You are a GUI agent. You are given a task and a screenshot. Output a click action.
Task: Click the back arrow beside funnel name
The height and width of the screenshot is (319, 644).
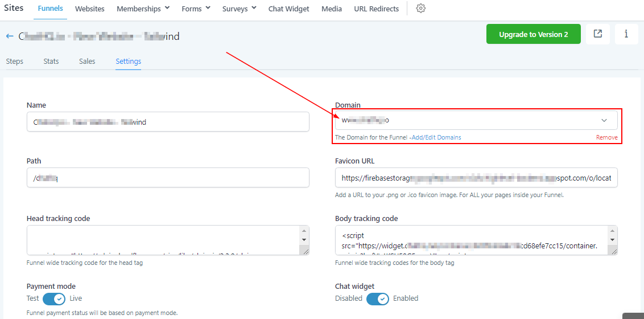click(10, 36)
